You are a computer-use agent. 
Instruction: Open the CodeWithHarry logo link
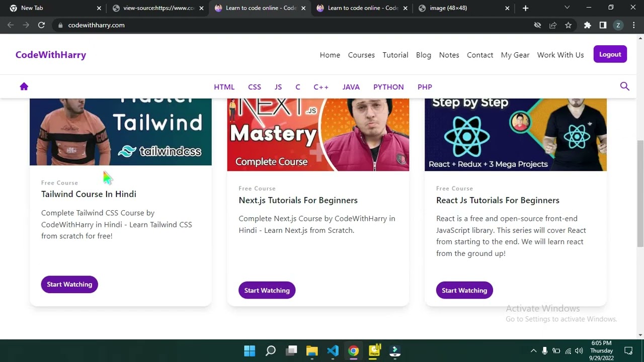click(x=51, y=55)
